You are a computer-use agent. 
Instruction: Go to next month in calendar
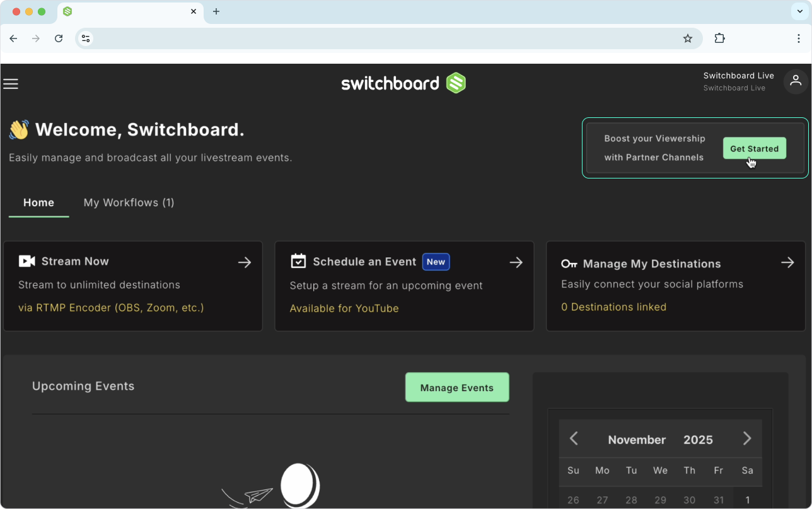pyautogui.click(x=747, y=438)
